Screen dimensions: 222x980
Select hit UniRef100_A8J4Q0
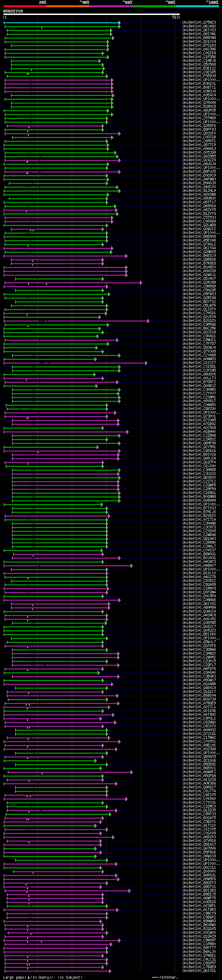pos(199,26)
